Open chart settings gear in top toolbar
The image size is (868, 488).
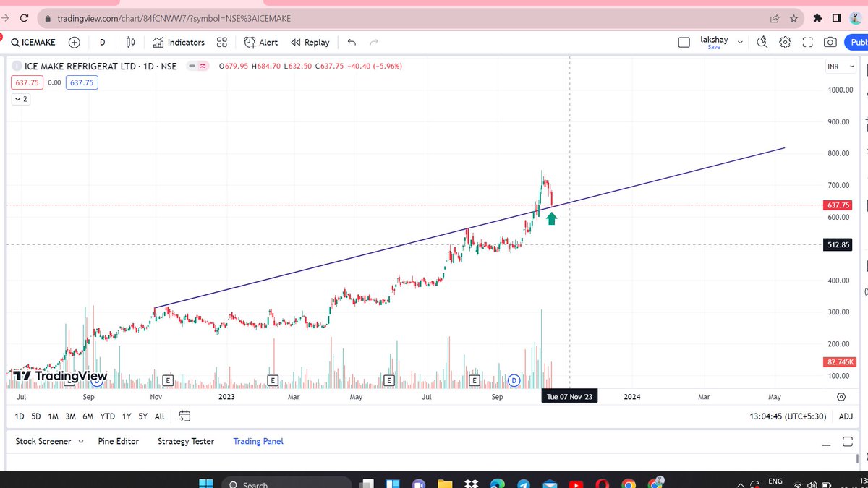(785, 42)
